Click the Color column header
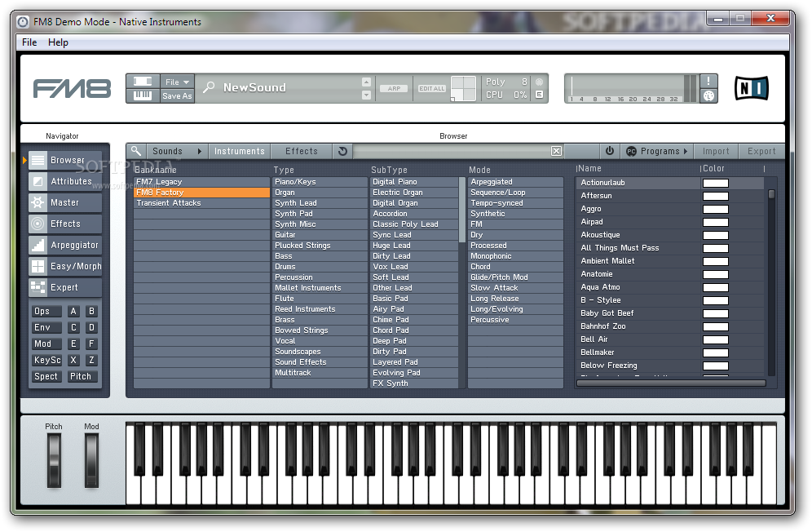812x532 pixels. click(713, 169)
